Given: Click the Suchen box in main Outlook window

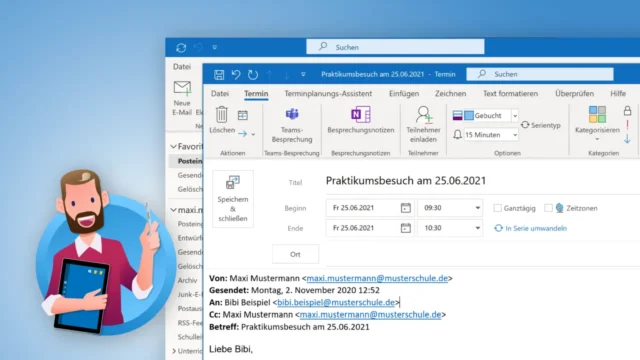Looking at the screenshot, I should (395, 47).
